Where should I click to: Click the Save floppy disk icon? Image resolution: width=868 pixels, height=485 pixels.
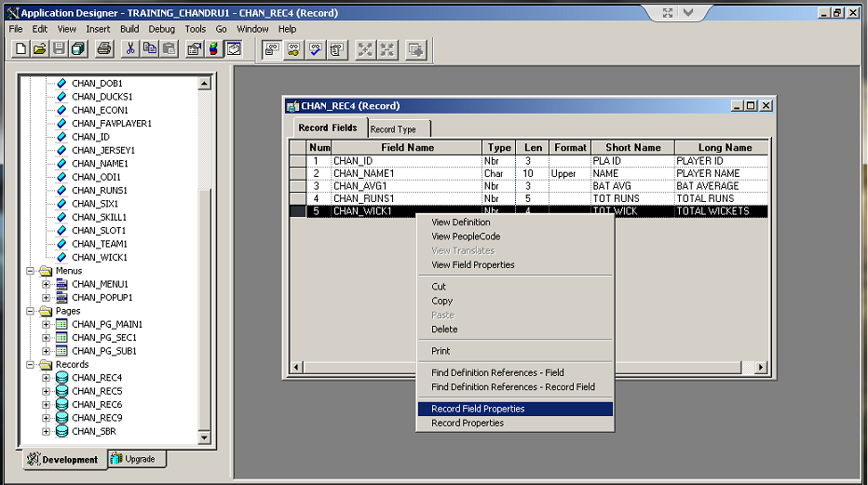click(x=59, y=49)
